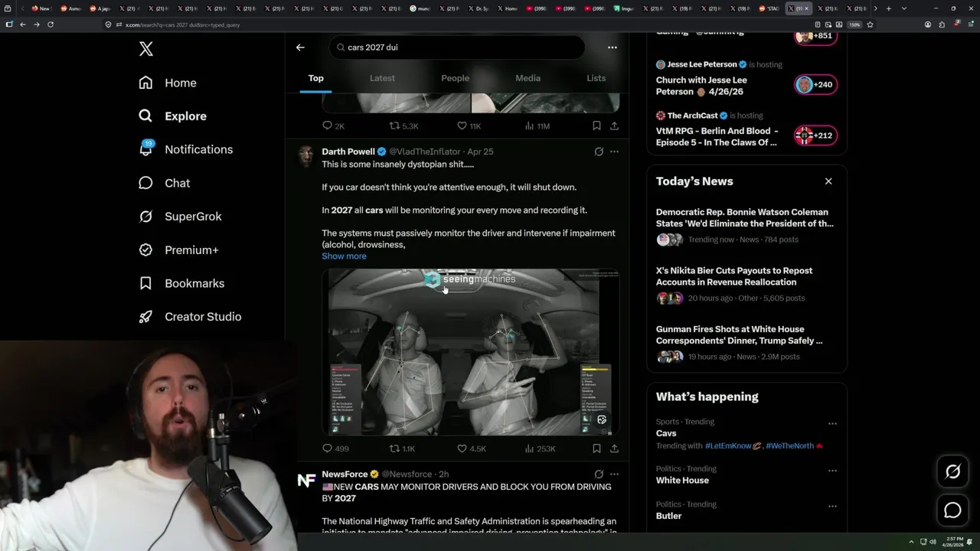Open Creator Studio in the sidebar
980x551 pixels.
pyautogui.click(x=191, y=317)
